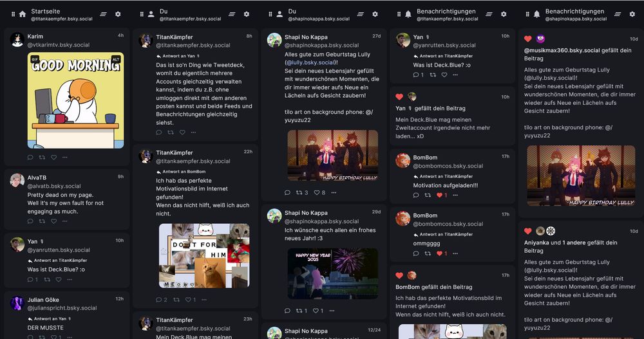
Task: Like TitanKämpfer's Tweetdeck explanation post
Action: (x=182, y=132)
